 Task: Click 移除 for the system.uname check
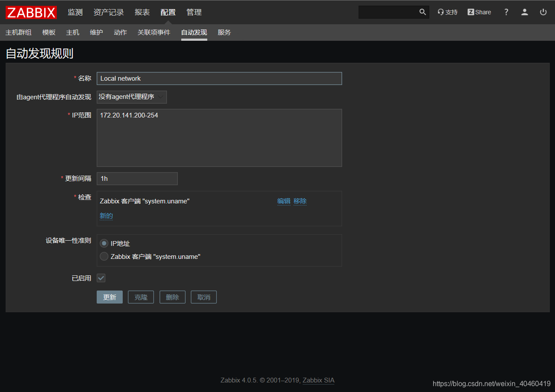pos(300,201)
